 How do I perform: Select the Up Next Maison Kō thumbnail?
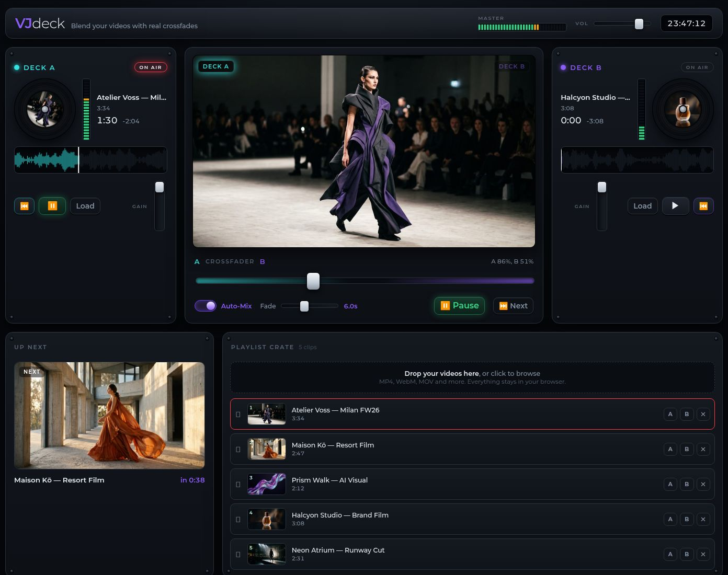[x=109, y=416]
